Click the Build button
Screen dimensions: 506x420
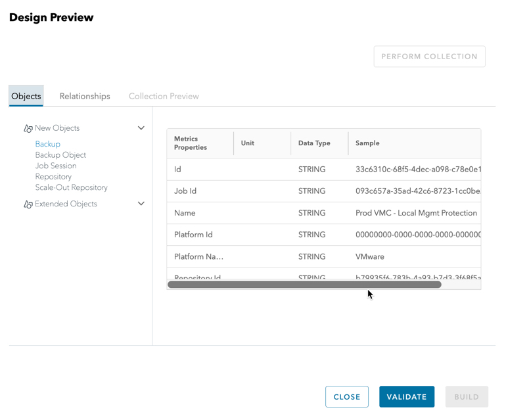click(467, 397)
